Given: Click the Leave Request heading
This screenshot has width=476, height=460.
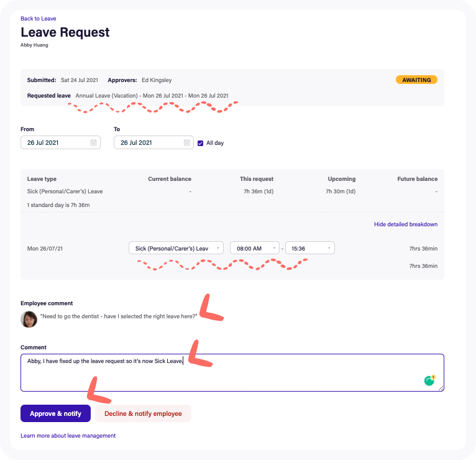Looking at the screenshot, I should click(x=65, y=32).
